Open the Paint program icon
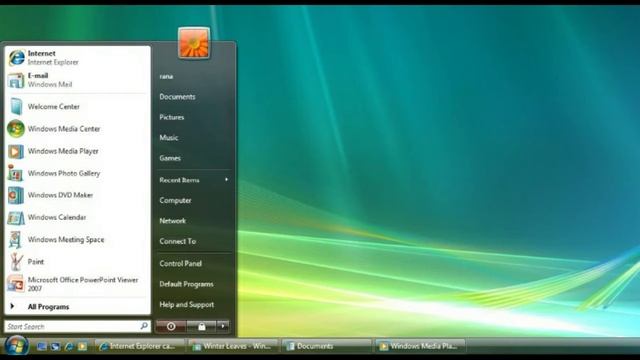Screen dimensions: 640x360 pos(16,262)
